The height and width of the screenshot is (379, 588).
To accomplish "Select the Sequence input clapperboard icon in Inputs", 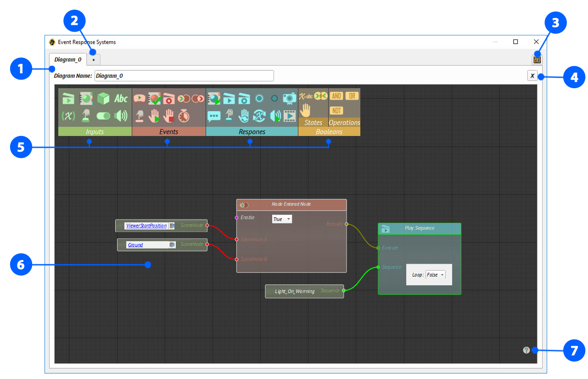I will pos(68,99).
